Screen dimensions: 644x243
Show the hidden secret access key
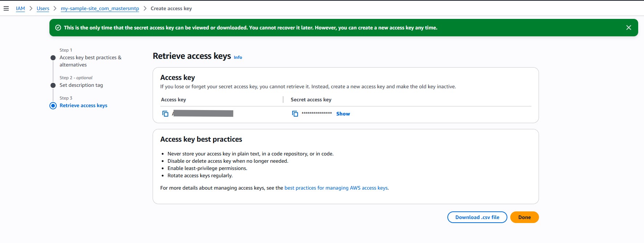343,114
